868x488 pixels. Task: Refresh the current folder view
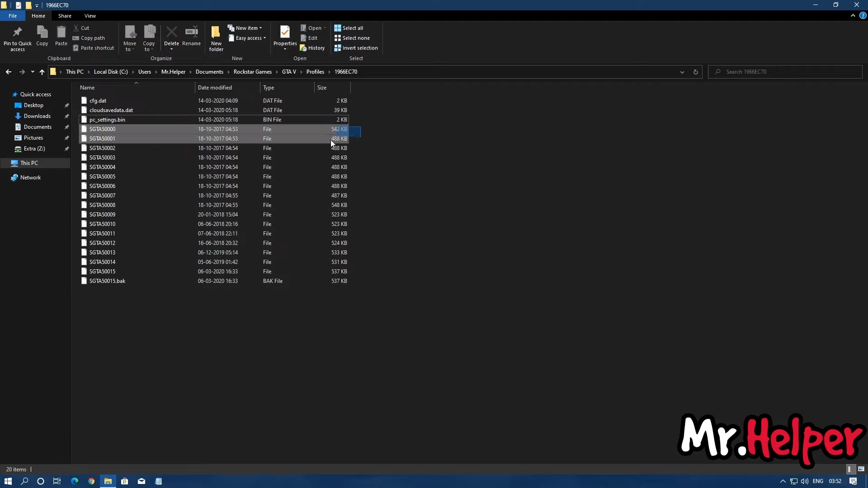pyautogui.click(x=695, y=72)
